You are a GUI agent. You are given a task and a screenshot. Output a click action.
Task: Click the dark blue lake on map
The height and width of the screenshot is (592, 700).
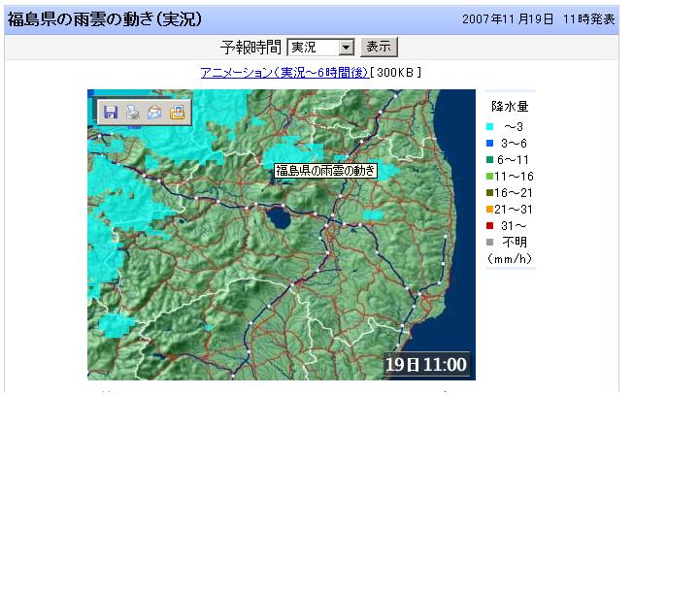[279, 218]
